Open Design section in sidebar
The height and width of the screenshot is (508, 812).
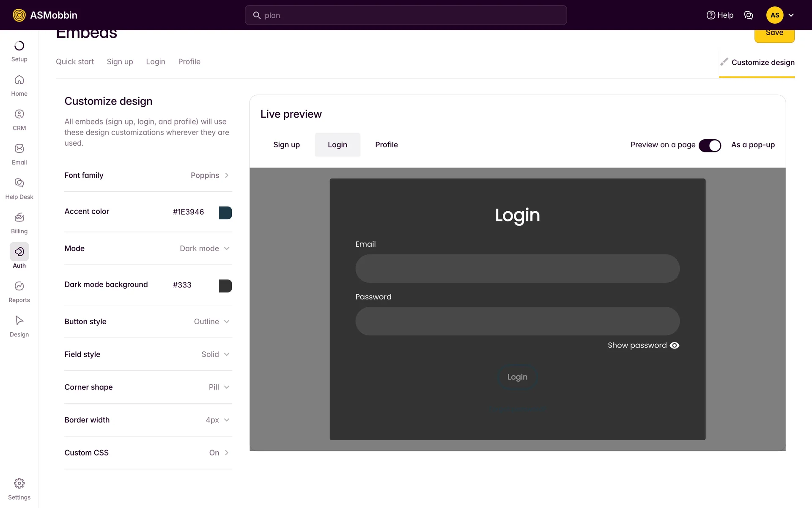pyautogui.click(x=19, y=320)
